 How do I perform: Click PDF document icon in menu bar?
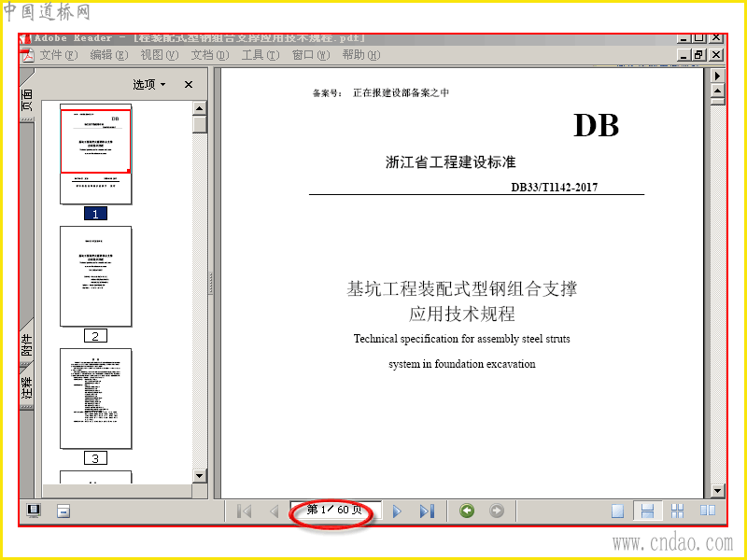(28, 55)
